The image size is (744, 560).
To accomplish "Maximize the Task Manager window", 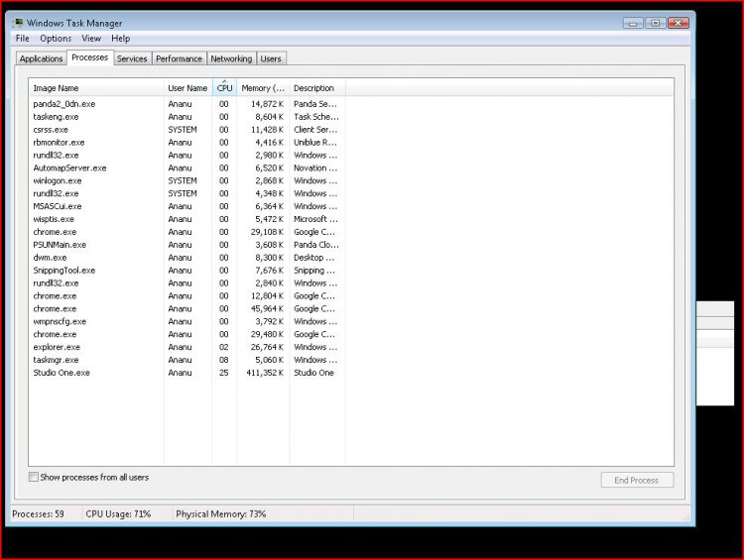I will (656, 23).
